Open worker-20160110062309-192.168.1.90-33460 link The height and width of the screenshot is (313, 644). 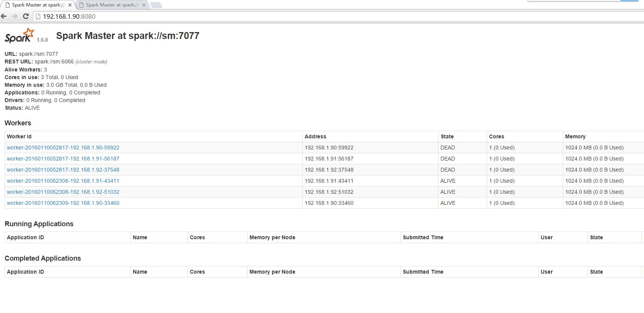[63, 203]
